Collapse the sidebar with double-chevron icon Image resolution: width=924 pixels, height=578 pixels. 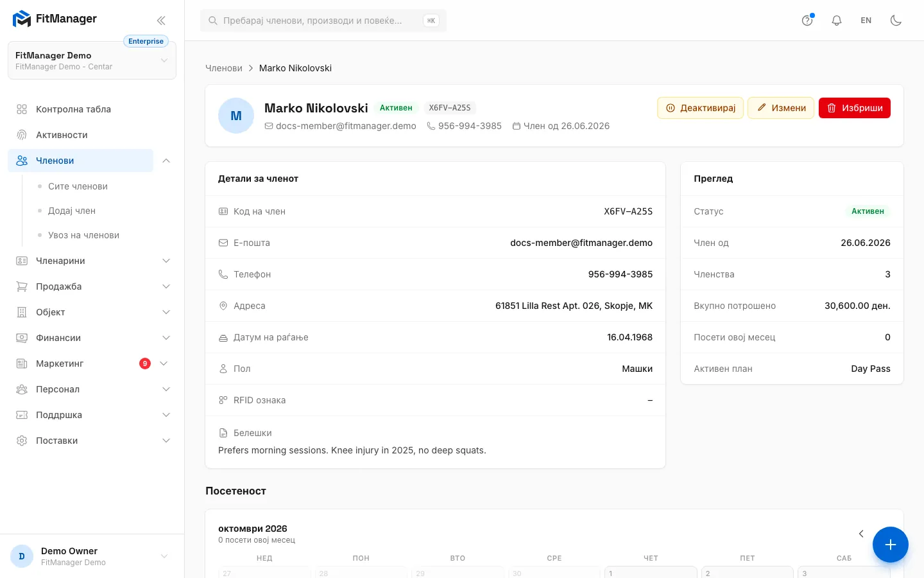pyautogui.click(x=161, y=21)
